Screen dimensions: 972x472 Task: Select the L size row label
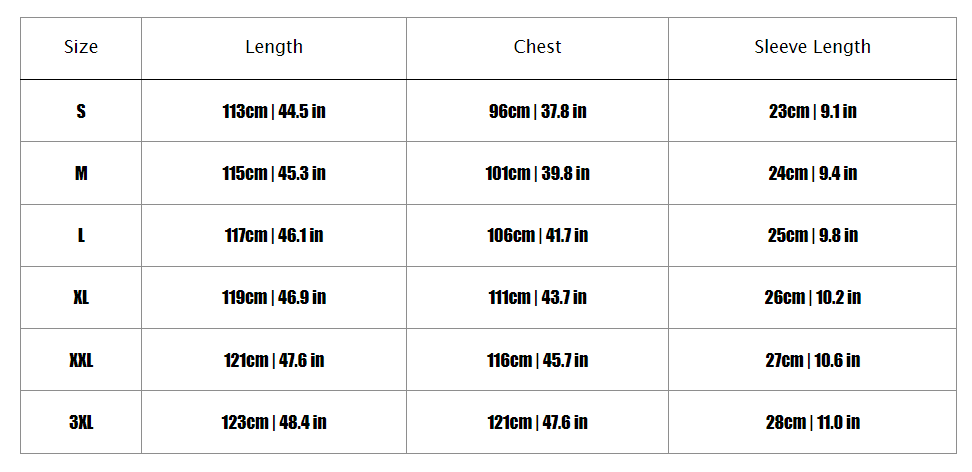(81, 235)
